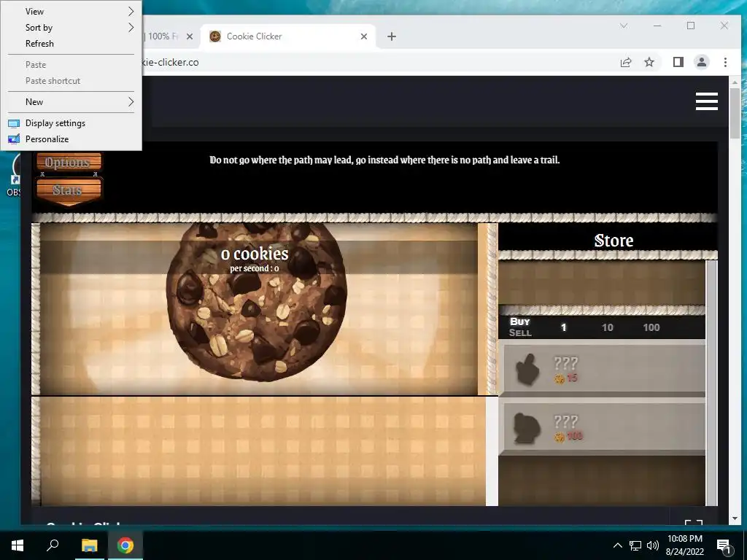Close the Cookie Clicker tab
This screenshot has height=560, width=747.
[364, 36]
